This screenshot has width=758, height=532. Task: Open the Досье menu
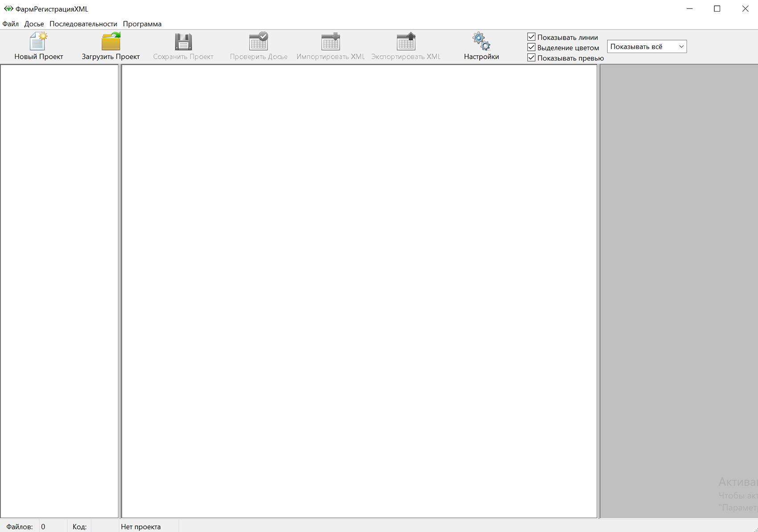click(34, 24)
